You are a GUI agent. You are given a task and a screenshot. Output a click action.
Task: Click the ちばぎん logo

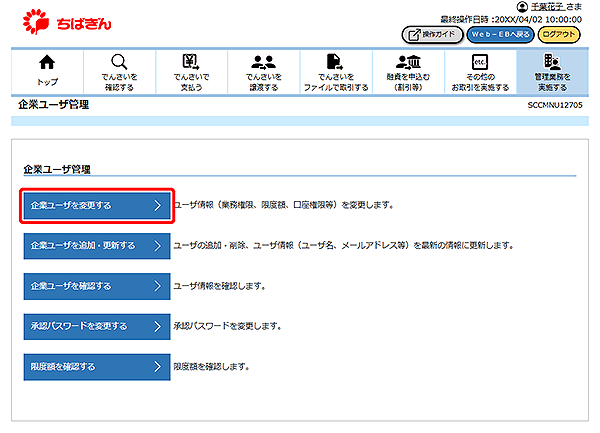[67, 22]
